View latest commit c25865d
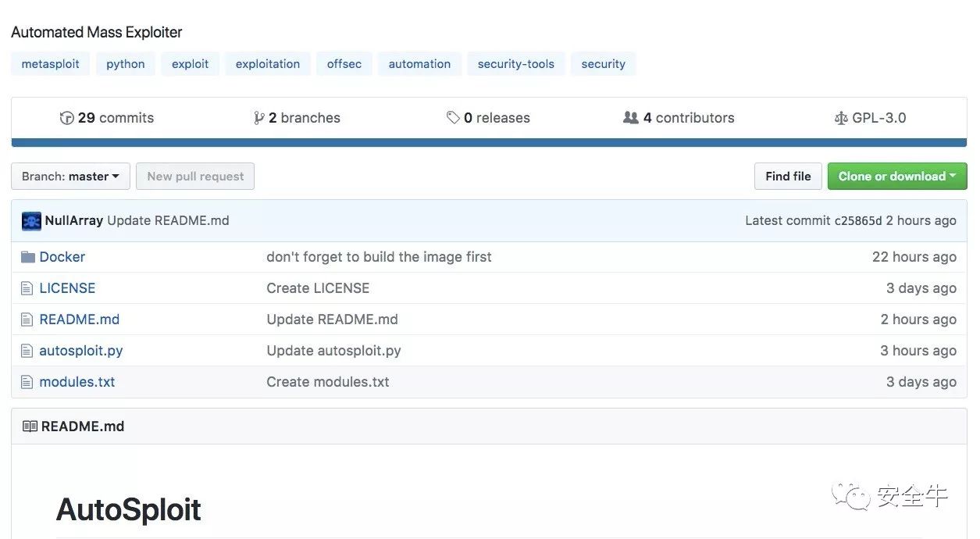The height and width of the screenshot is (539, 980). 857,220
